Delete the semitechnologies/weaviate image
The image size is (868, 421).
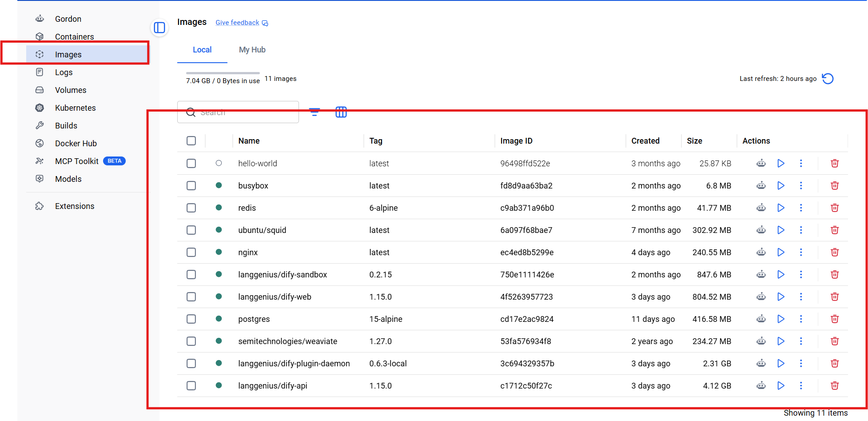point(835,341)
